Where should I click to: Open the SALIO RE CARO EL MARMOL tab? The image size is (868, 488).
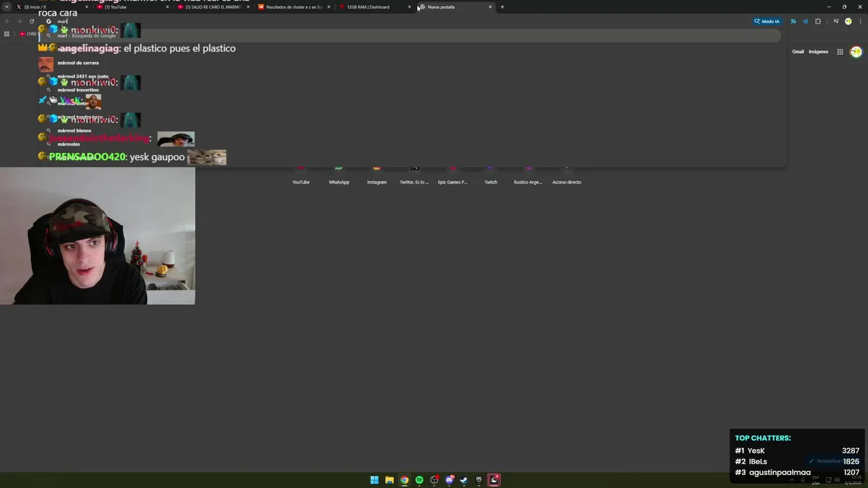(214, 7)
